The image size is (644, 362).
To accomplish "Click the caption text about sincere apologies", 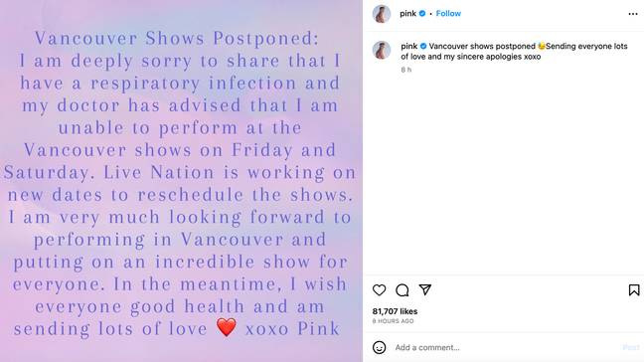I will (x=514, y=52).
